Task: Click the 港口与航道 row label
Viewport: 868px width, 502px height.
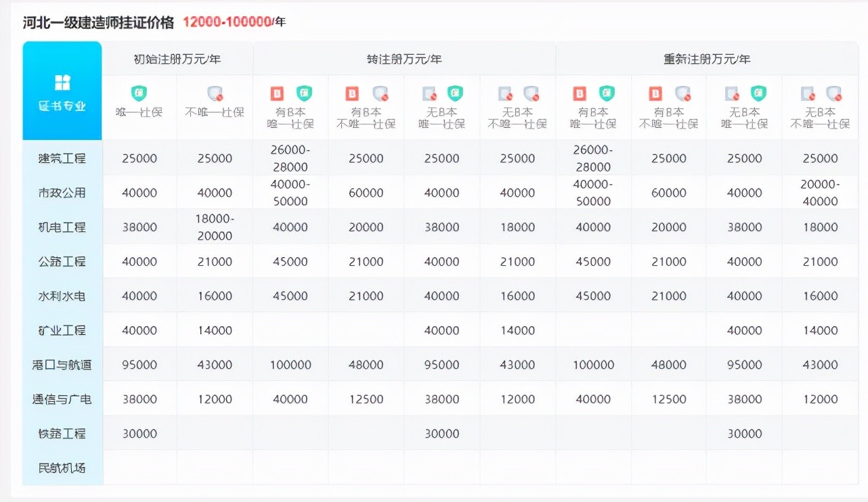Action: coord(62,365)
